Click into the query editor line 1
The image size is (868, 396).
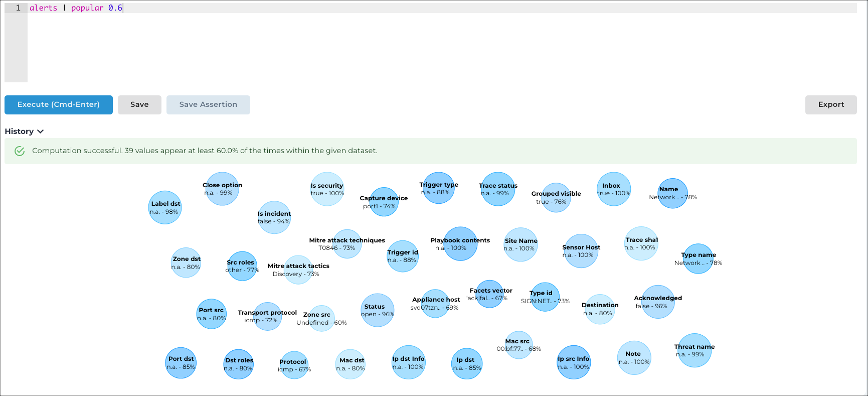[x=441, y=8]
